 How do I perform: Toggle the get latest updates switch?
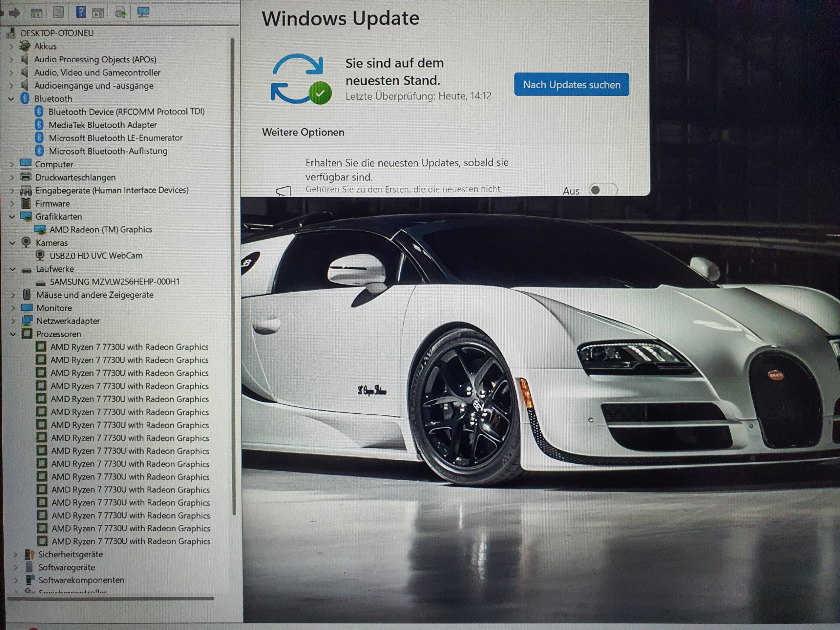point(603,190)
